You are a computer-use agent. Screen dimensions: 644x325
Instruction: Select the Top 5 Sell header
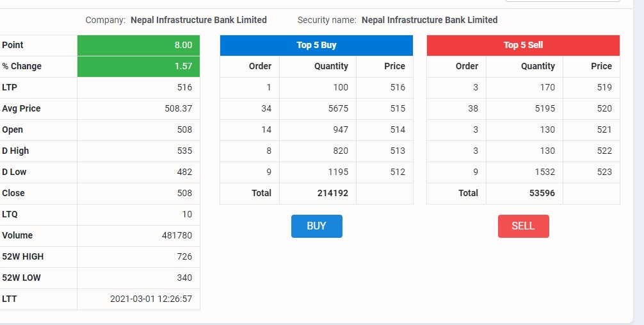(x=523, y=46)
